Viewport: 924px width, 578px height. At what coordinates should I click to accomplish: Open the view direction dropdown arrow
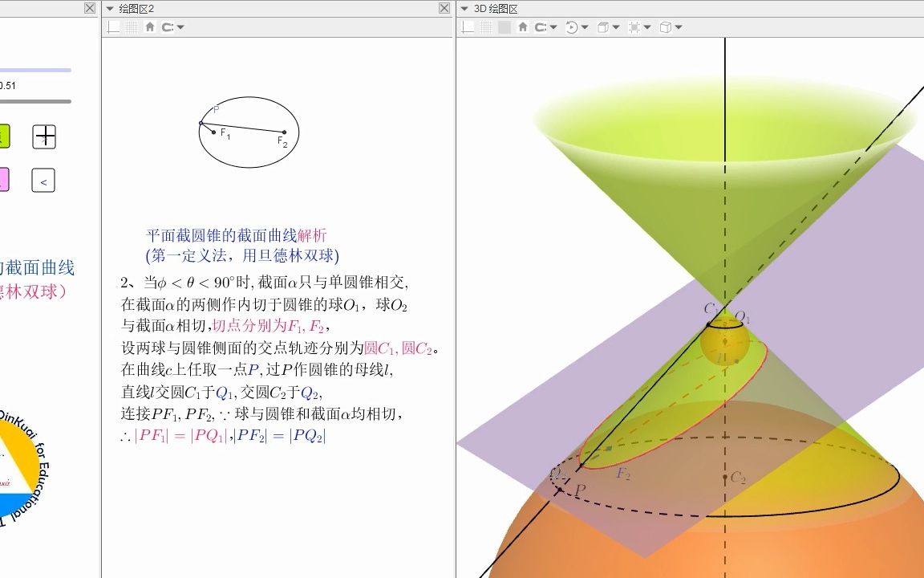tap(616, 27)
